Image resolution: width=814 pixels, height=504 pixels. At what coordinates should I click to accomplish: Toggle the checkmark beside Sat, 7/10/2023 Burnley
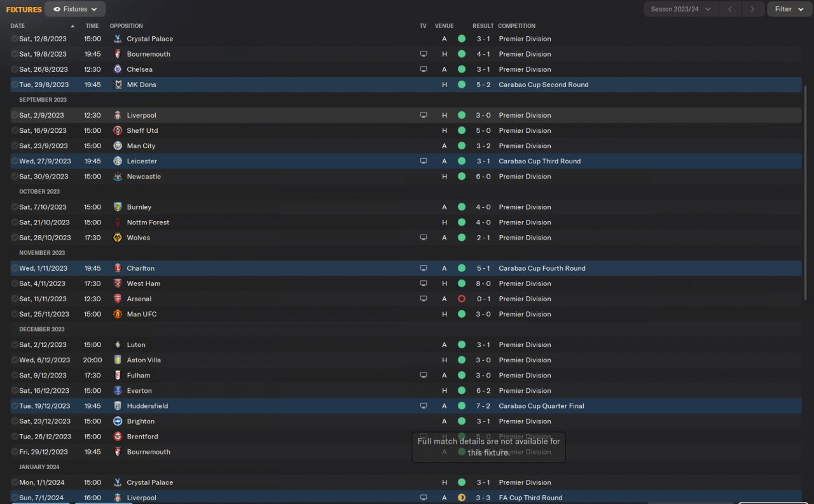pyautogui.click(x=15, y=207)
